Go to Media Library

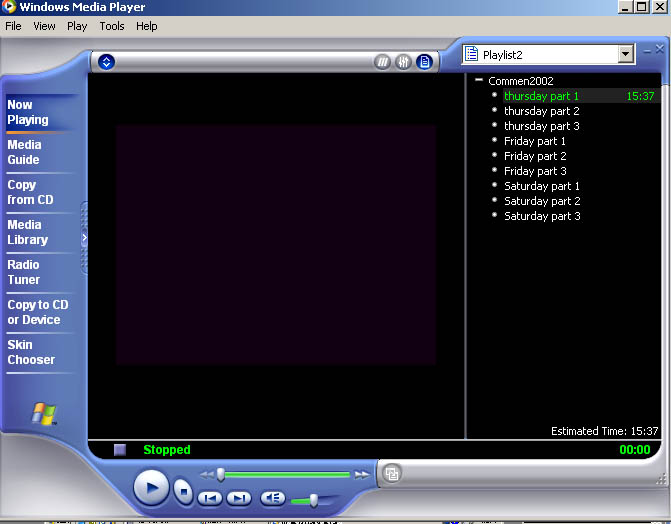[27, 232]
